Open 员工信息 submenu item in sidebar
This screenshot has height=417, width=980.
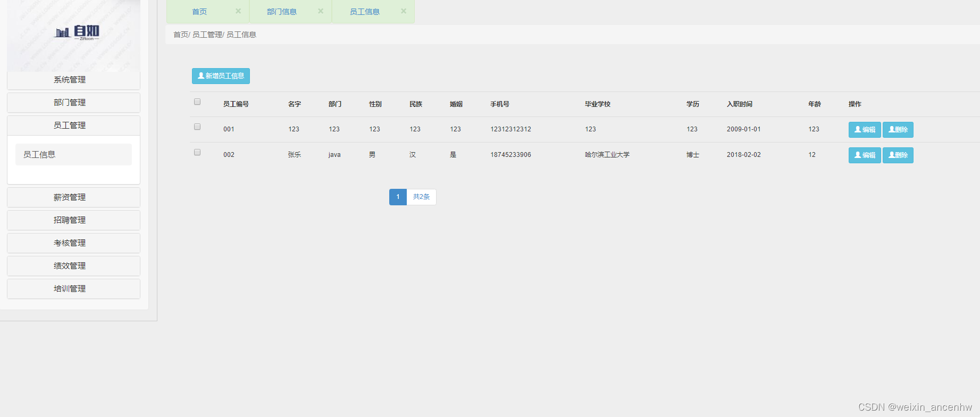tap(73, 155)
